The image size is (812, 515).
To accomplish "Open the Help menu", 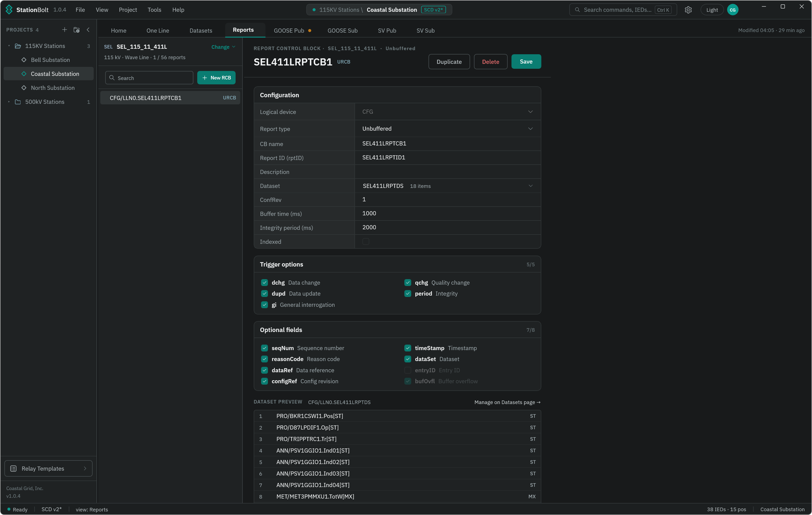I will [x=178, y=10].
